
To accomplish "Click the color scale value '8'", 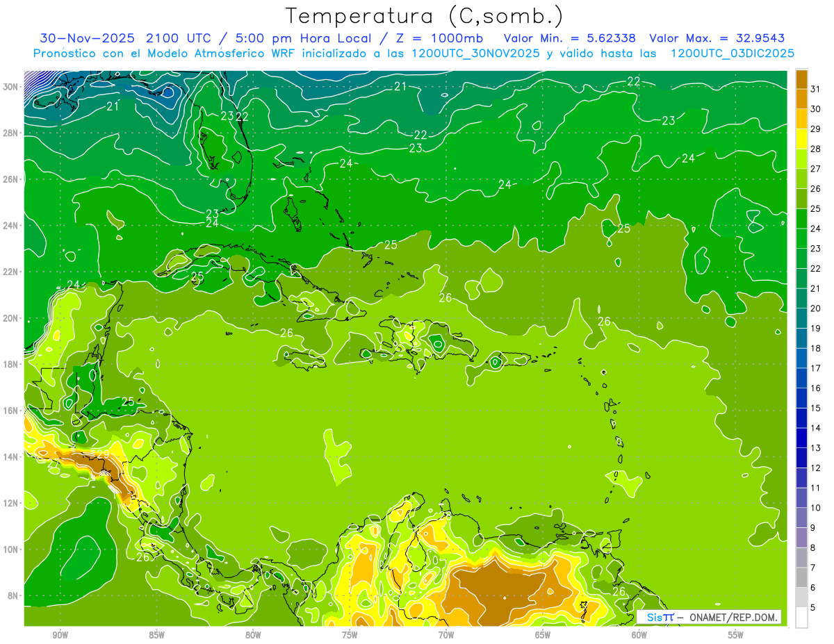I will coord(813,548).
